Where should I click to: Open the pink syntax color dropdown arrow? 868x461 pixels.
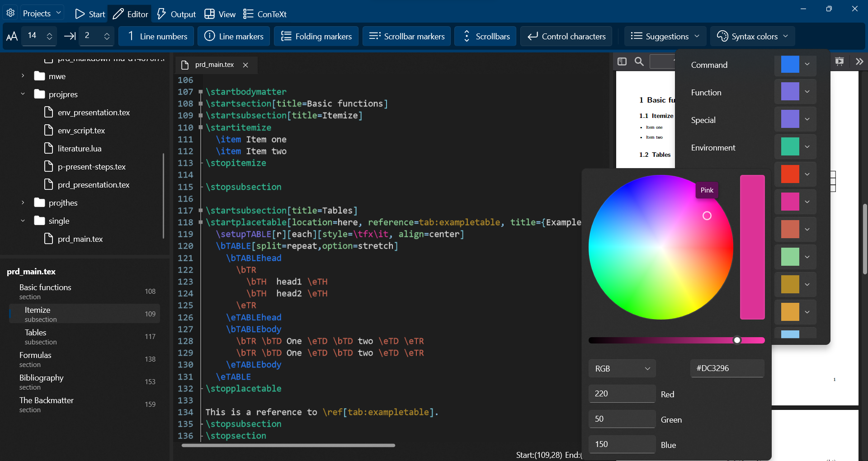click(x=807, y=202)
